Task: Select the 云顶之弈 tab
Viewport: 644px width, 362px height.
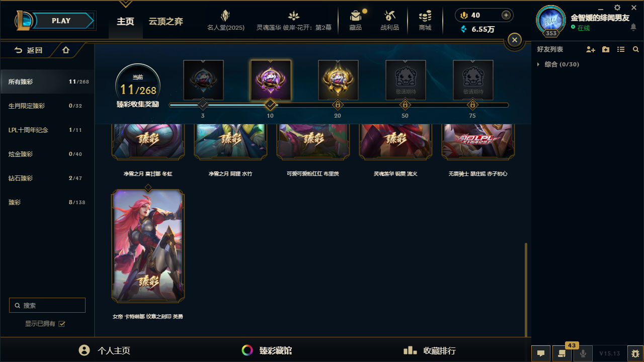Action: 166,22
